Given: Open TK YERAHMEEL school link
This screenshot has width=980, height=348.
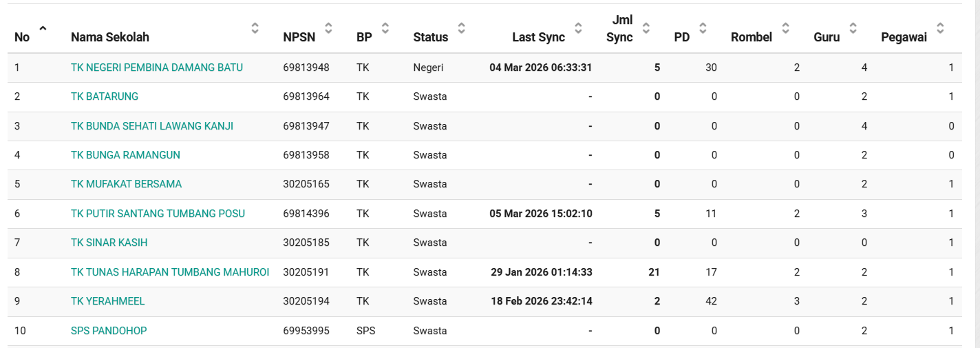Looking at the screenshot, I should (107, 301).
